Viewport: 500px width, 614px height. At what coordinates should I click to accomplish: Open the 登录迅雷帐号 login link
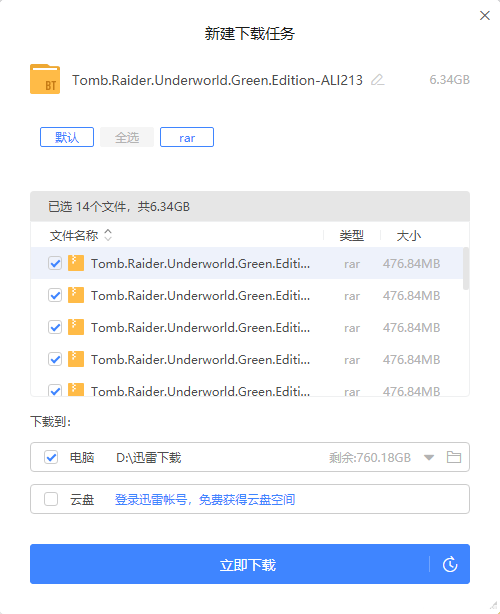click(205, 500)
